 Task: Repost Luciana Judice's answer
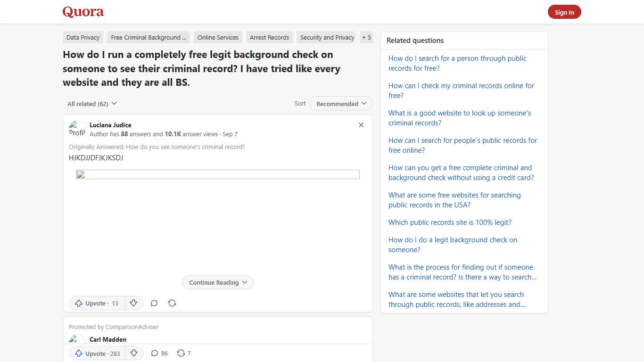172,303
